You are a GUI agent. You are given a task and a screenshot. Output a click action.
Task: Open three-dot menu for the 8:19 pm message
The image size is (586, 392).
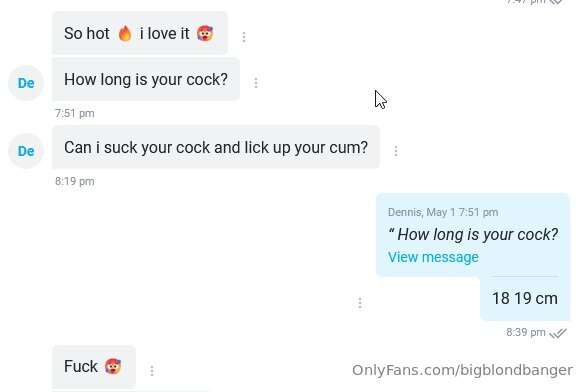point(396,151)
